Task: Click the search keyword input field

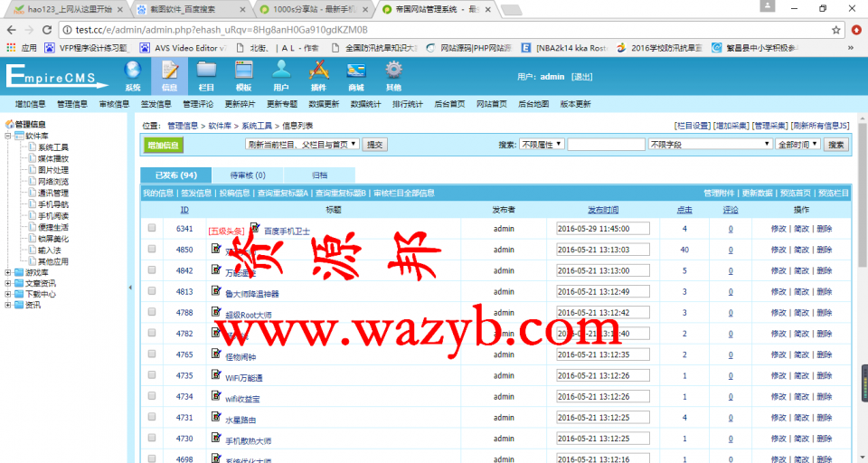Action: coord(606,144)
